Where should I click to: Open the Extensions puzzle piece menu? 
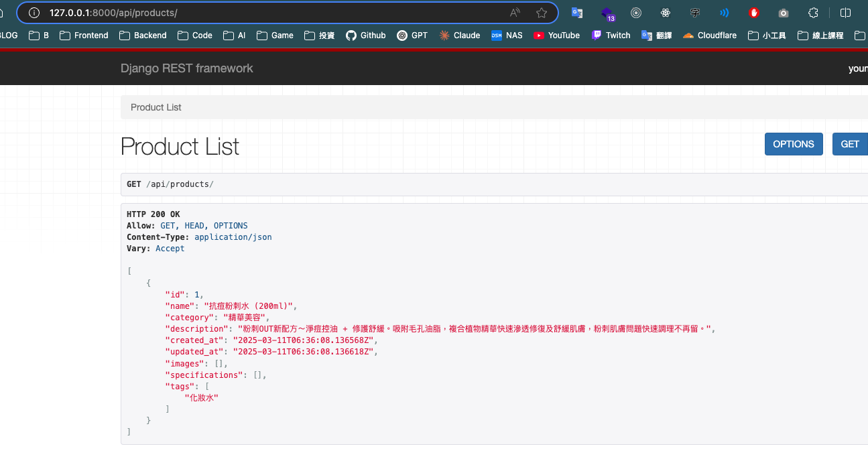click(x=813, y=13)
